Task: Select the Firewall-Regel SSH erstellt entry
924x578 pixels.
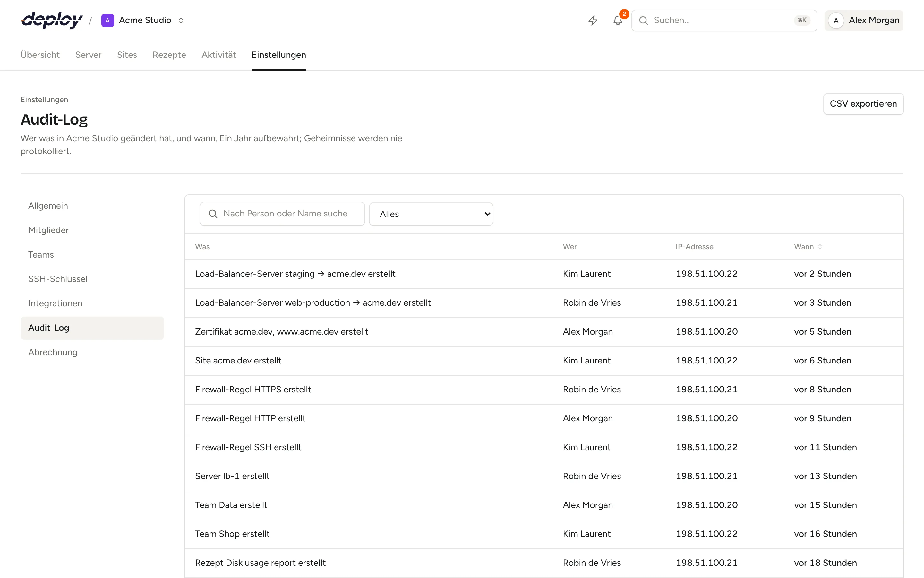Action: (x=544, y=448)
